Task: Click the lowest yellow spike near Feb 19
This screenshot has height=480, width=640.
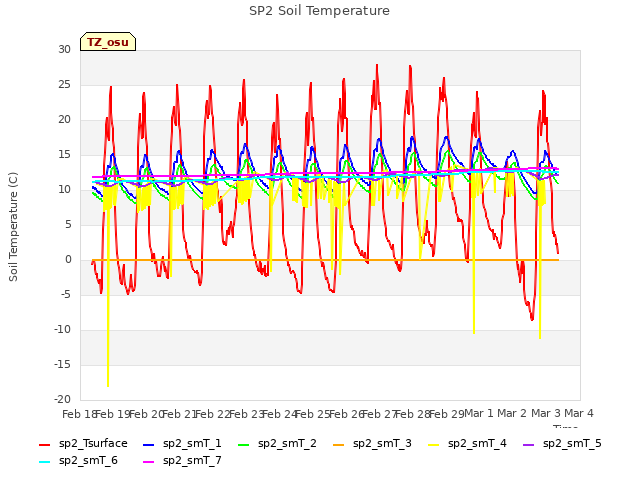Action: [x=108, y=385]
